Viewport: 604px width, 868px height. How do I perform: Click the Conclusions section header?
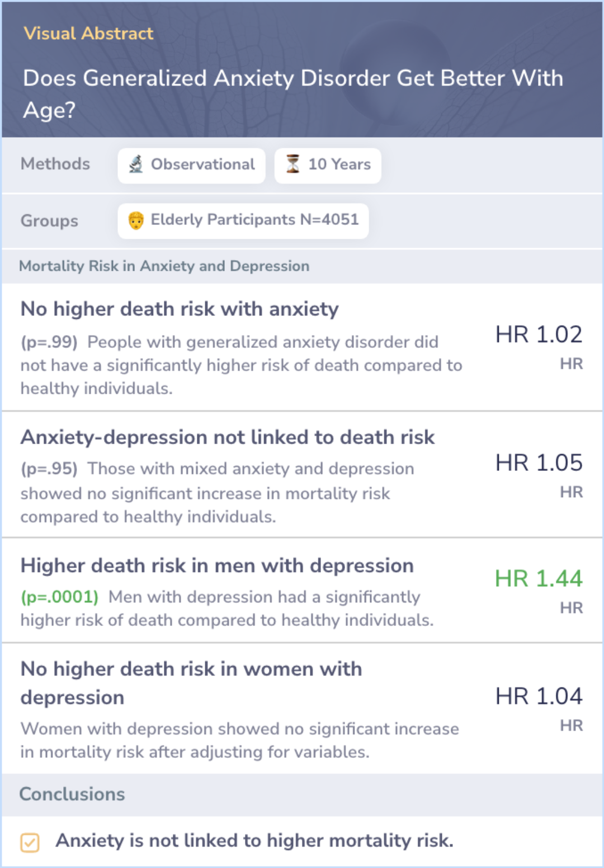(x=72, y=794)
